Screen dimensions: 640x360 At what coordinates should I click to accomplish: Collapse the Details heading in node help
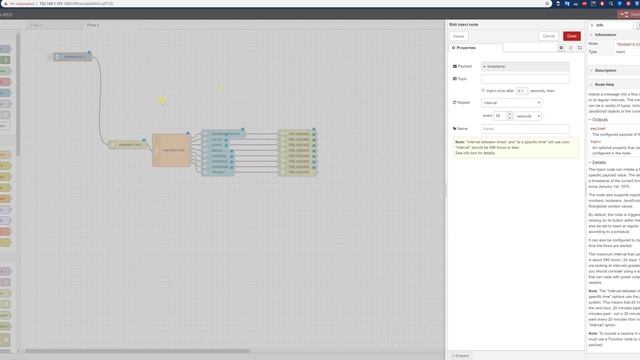tap(597, 162)
